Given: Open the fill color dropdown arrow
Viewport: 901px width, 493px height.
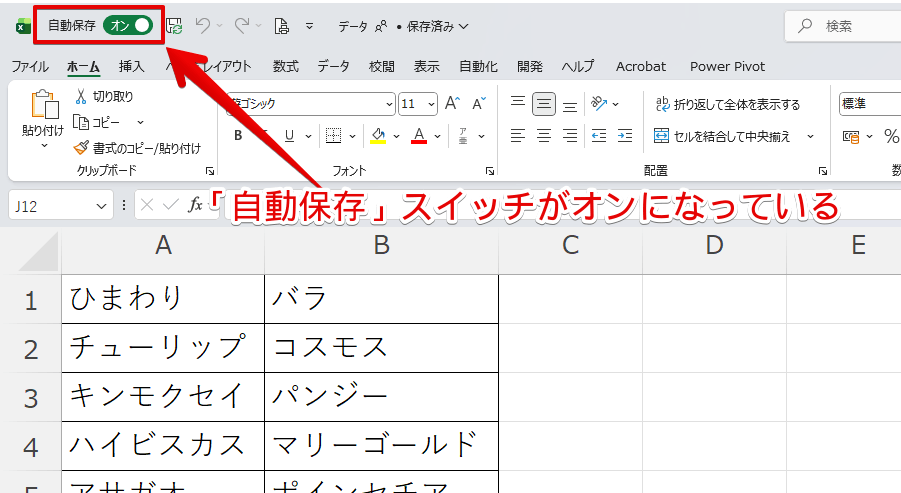Looking at the screenshot, I should pyautogui.click(x=396, y=137).
